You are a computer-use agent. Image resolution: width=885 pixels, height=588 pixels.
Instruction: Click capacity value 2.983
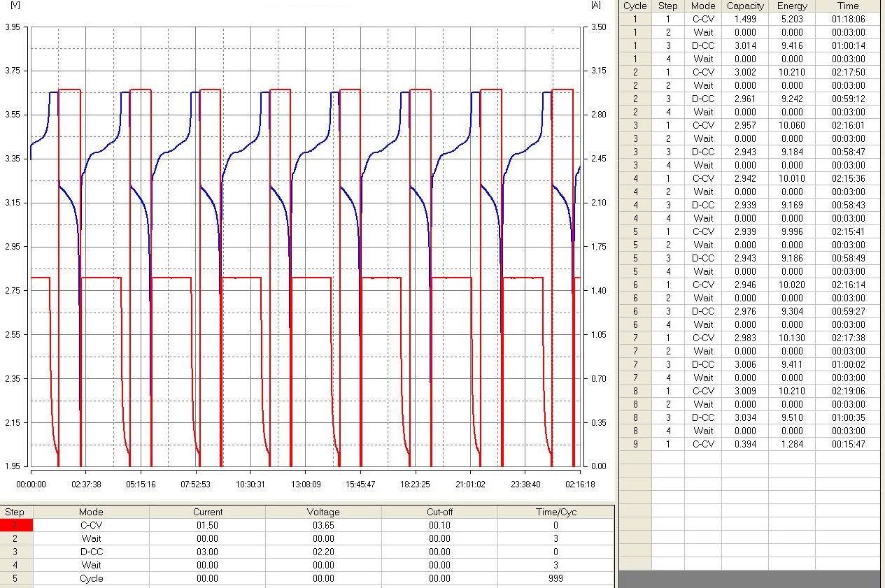tap(745, 338)
